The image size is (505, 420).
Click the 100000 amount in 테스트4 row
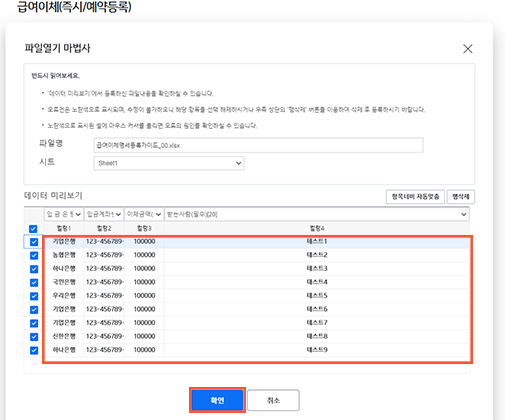(144, 282)
